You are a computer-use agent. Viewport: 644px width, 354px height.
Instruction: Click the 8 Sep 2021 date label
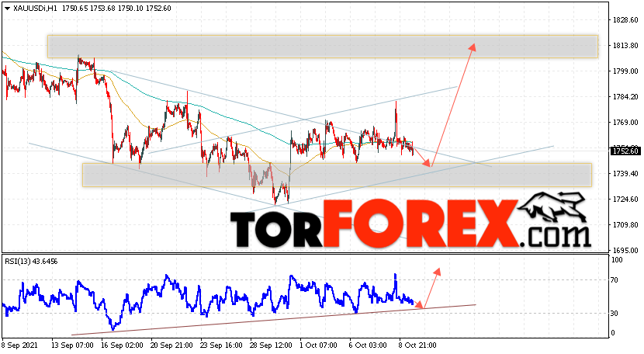coord(19,345)
